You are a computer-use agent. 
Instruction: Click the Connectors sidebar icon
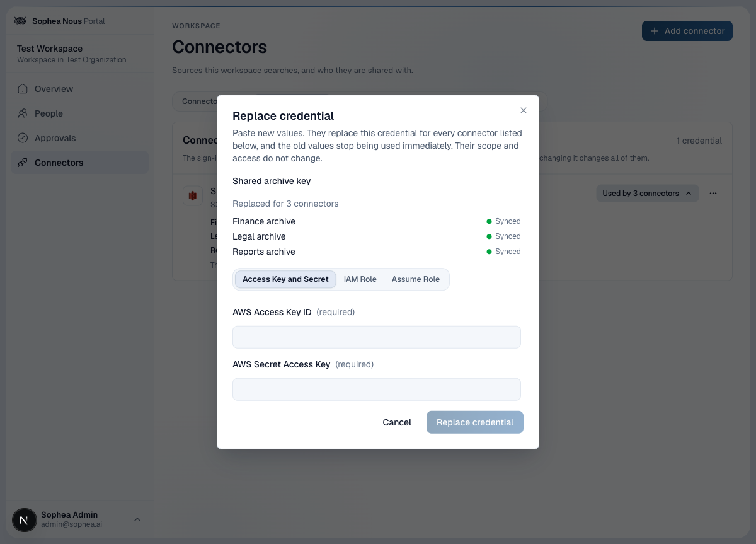pos(23,163)
